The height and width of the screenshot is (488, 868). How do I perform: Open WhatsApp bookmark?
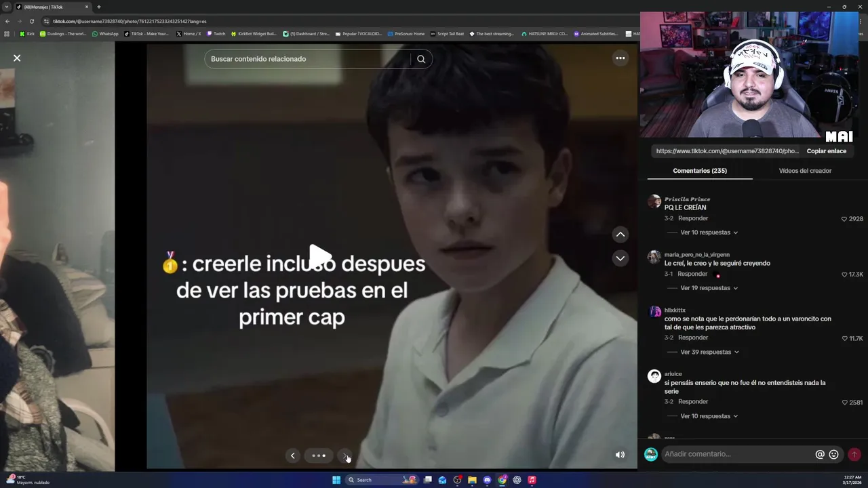(105, 33)
